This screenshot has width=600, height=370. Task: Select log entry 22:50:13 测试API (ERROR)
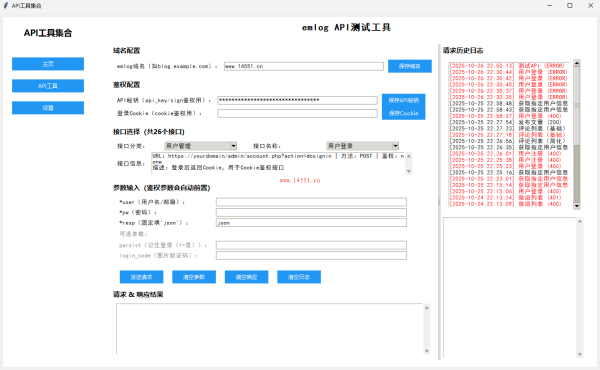tap(507, 66)
